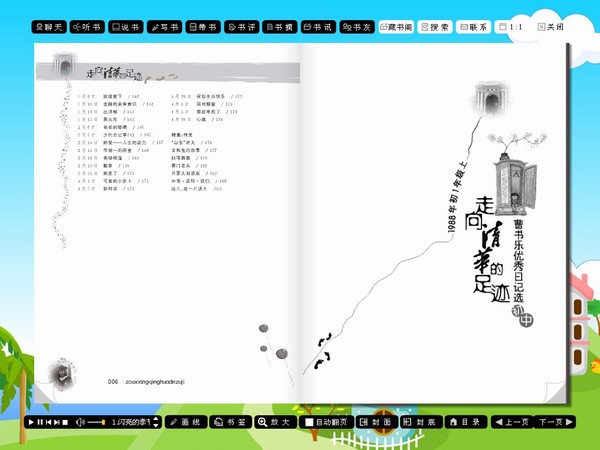Open the 书摘 book excerpt button
Viewport: 600px width, 450px height.
(x=280, y=27)
